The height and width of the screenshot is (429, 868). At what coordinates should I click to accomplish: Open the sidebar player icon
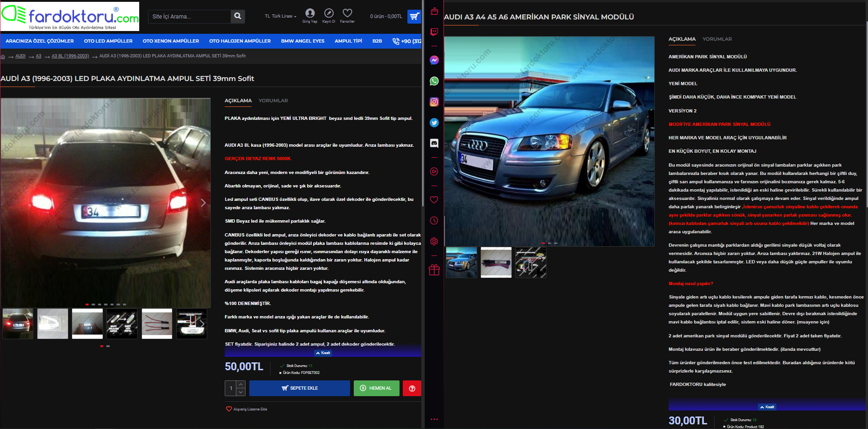[434, 172]
